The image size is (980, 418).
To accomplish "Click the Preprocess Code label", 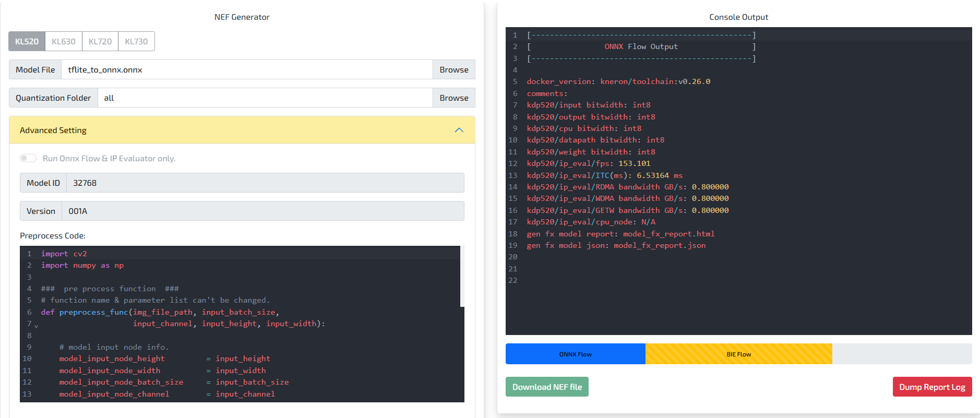I will pyautogui.click(x=53, y=235).
